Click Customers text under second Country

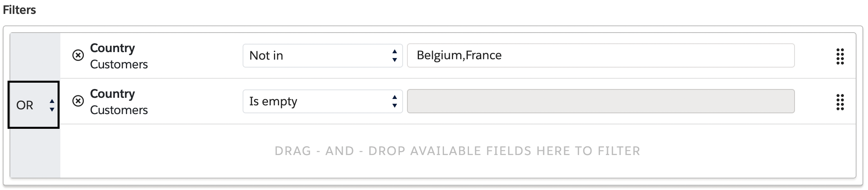pyautogui.click(x=119, y=110)
